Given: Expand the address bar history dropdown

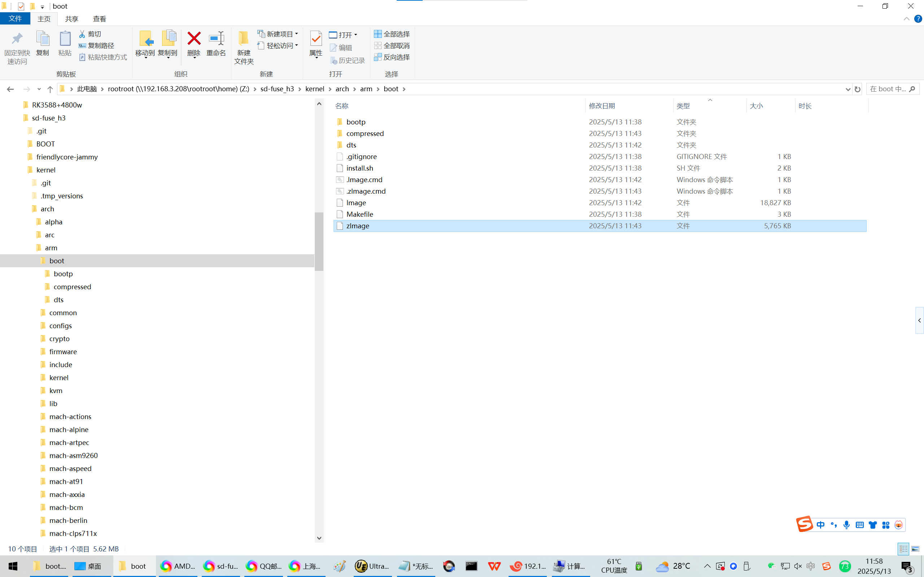Looking at the screenshot, I should [847, 89].
